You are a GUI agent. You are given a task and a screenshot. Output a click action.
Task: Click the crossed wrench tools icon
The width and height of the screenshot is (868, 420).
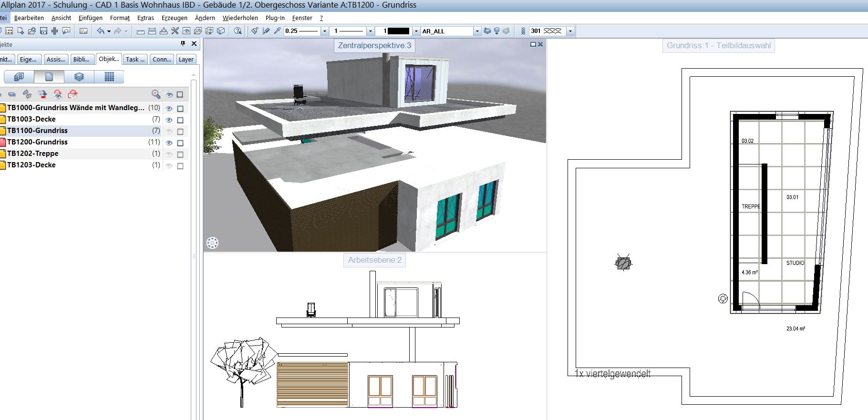[x=175, y=31]
